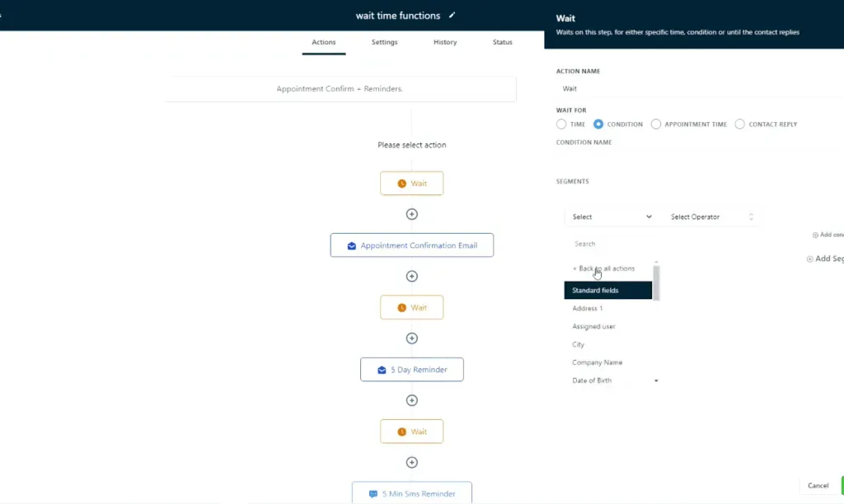The height and width of the screenshot is (504, 844).
Task: Go back to all actions
Action: tap(603, 268)
